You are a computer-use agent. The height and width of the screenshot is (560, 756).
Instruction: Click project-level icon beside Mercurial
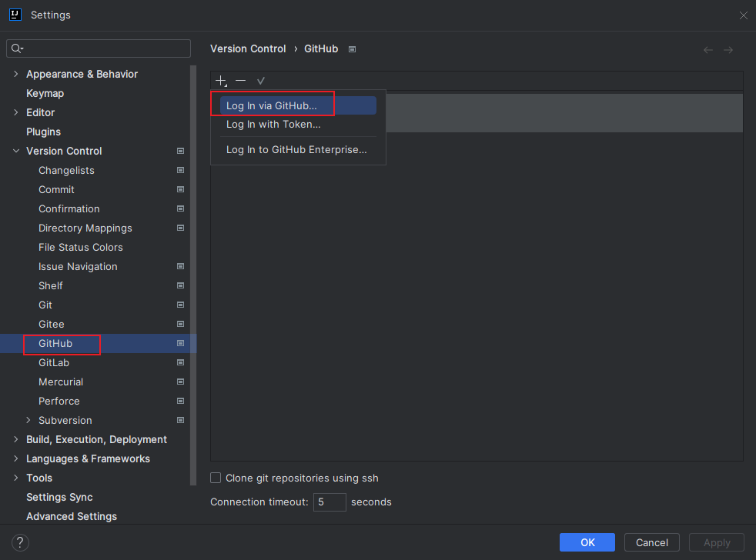(x=180, y=382)
